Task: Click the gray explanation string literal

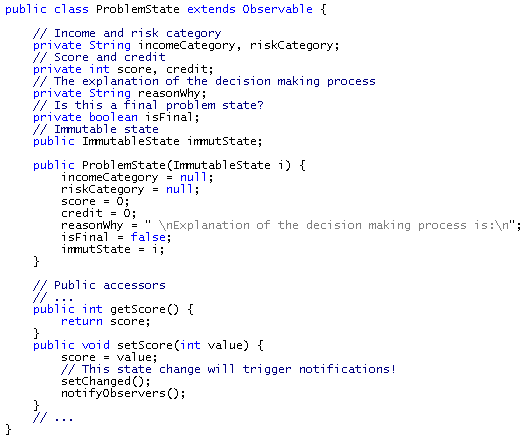Action: tap(332, 225)
